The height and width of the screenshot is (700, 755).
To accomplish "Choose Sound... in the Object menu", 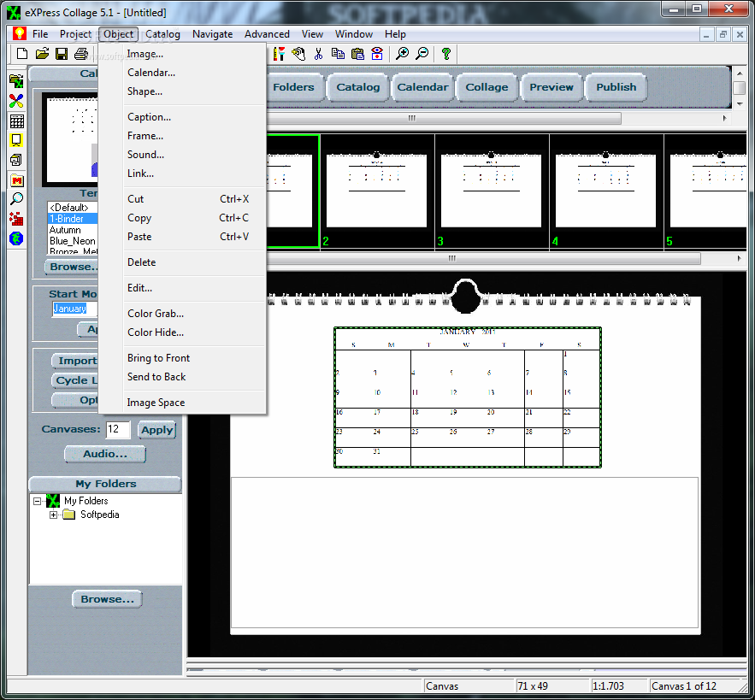I will tap(182, 155).
